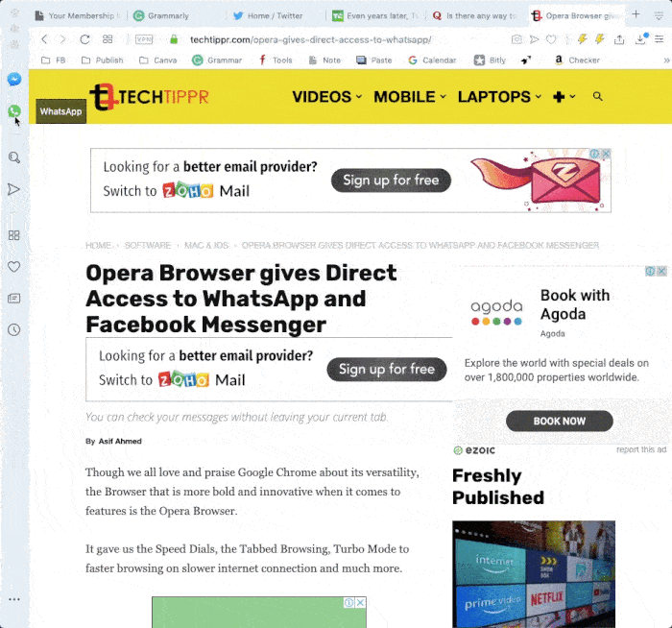Go forward using the toolbar arrow
Image resolution: width=672 pixels, height=628 pixels.
(x=62, y=39)
